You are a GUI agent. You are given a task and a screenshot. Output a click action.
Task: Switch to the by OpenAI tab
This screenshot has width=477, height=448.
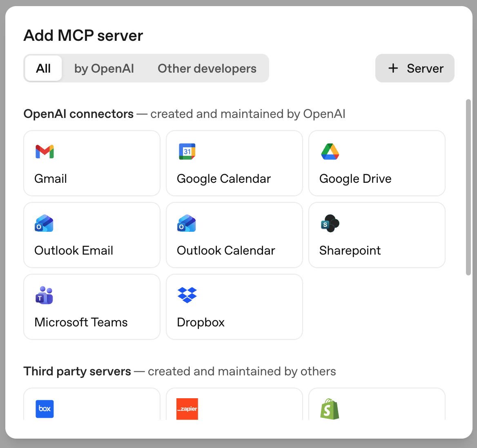104,68
